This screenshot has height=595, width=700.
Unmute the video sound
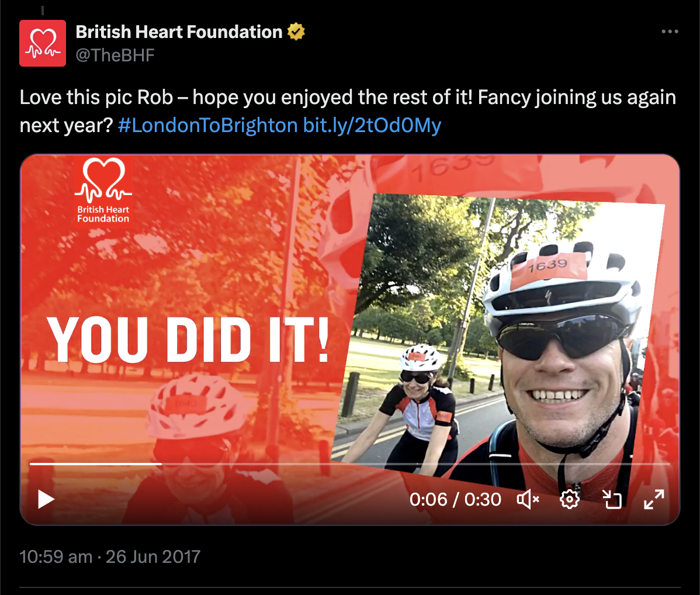(x=528, y=499)
